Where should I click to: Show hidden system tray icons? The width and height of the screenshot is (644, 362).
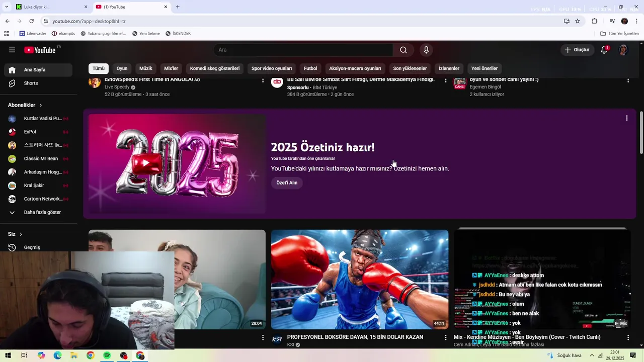pos(592,355)
